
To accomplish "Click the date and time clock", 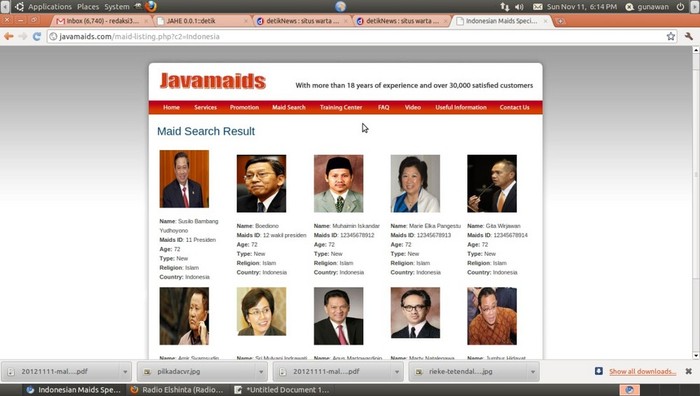I will point(582,7).
